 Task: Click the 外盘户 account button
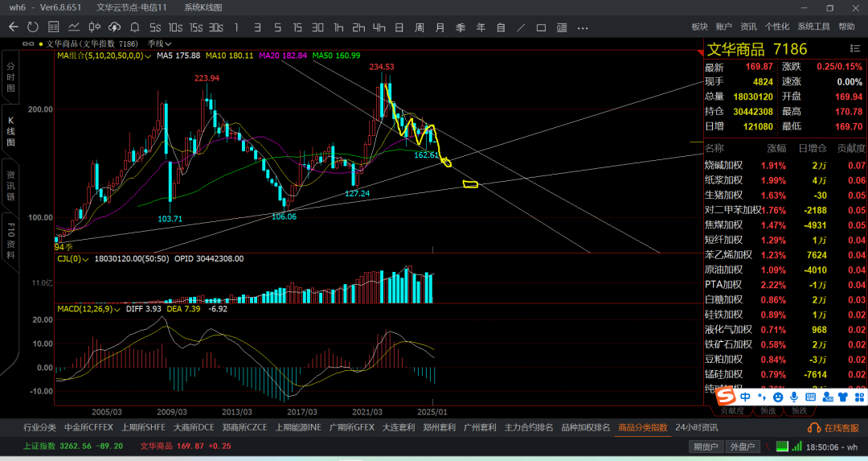[x=742, y=447]
